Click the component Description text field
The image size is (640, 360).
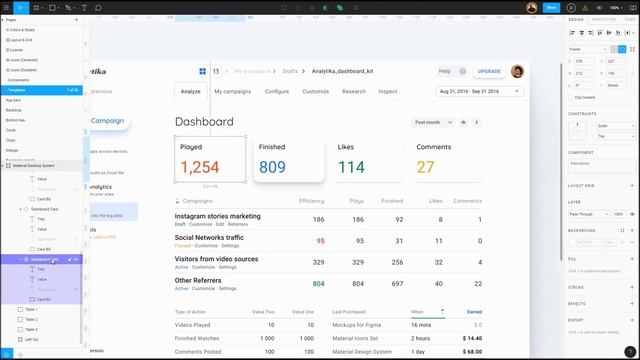point(602,166)
